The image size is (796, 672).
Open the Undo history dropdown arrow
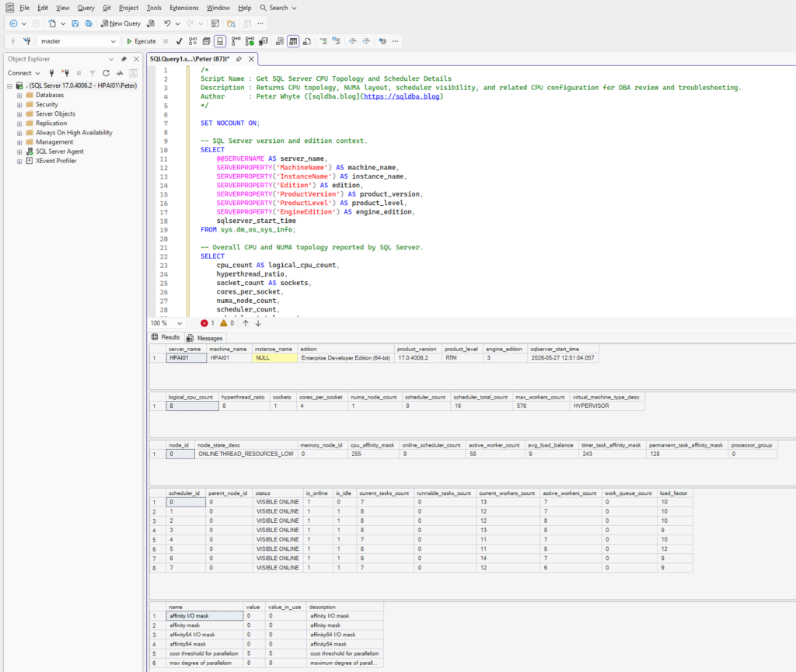pos(177,23)
